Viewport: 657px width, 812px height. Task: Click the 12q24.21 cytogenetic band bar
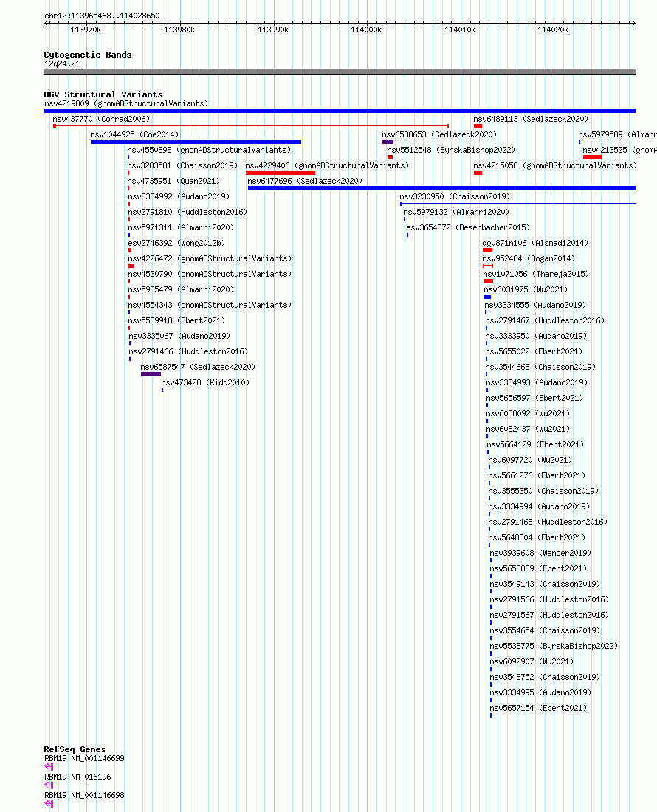(x=340, y=72)
